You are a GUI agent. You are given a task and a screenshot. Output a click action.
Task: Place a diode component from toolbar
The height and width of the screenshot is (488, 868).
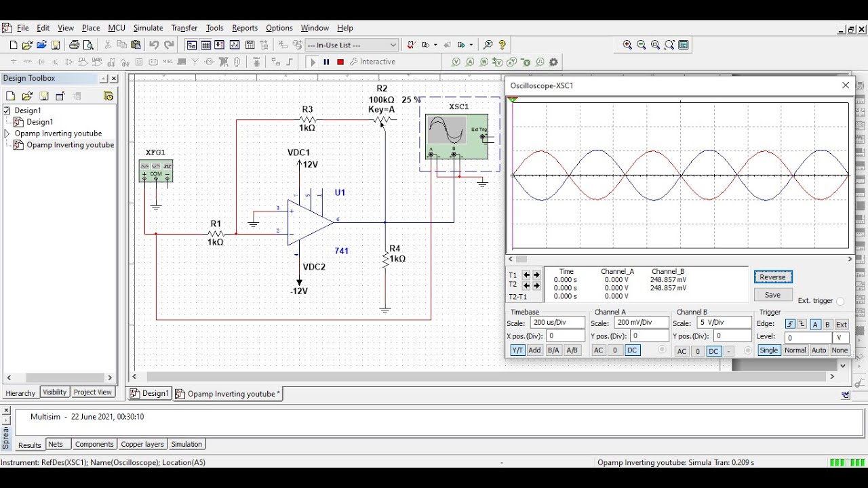coord(41,62)
